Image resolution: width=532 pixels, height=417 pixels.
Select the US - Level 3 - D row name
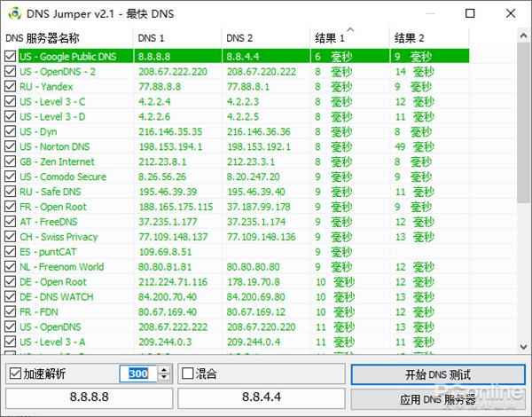pos(52,116)
